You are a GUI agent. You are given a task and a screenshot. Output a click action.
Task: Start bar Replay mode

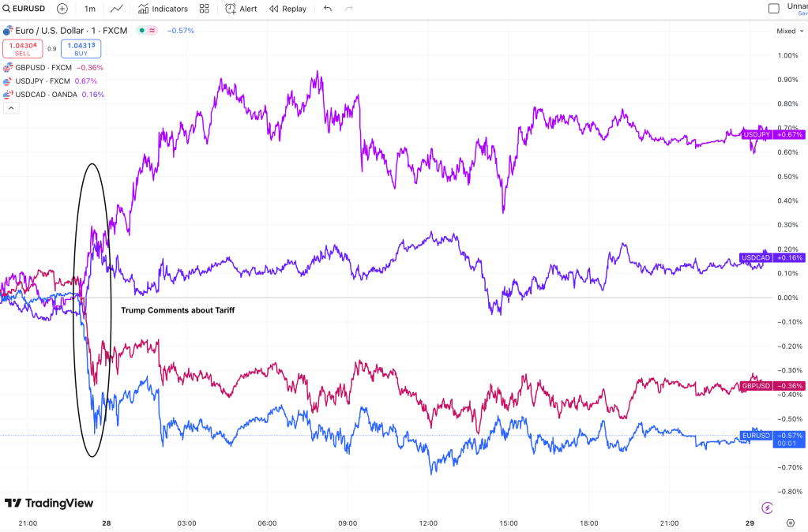287,9
